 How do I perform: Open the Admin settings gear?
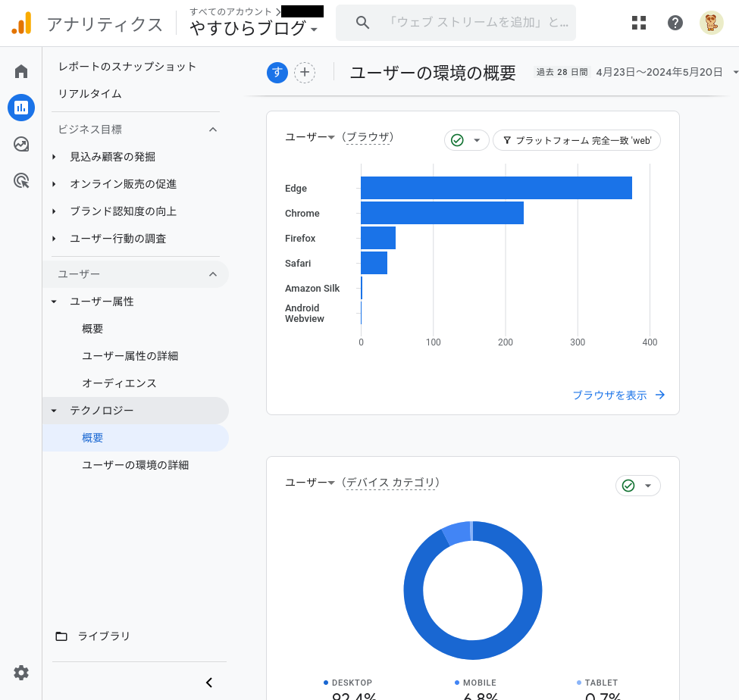(x=21, y=673)
